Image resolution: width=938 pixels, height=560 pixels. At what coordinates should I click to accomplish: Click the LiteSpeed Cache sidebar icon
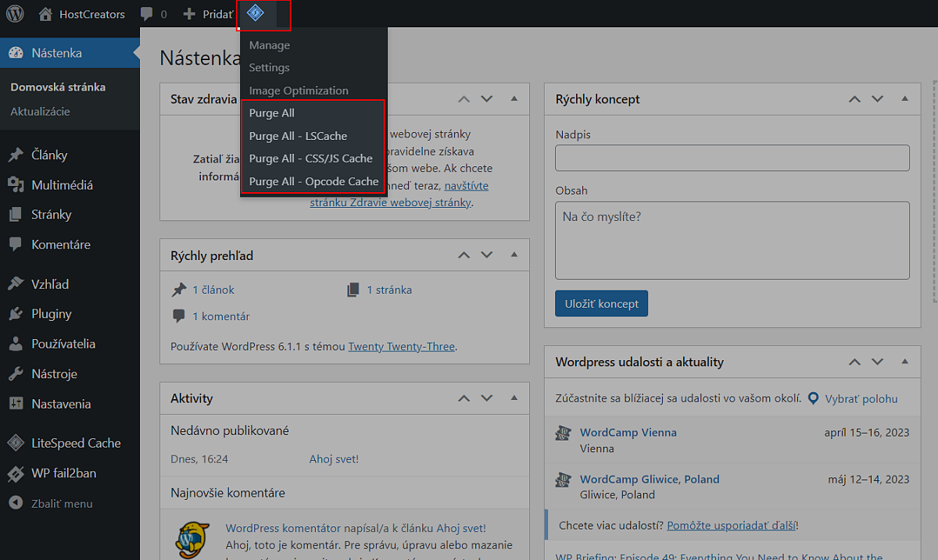[16, 443]
